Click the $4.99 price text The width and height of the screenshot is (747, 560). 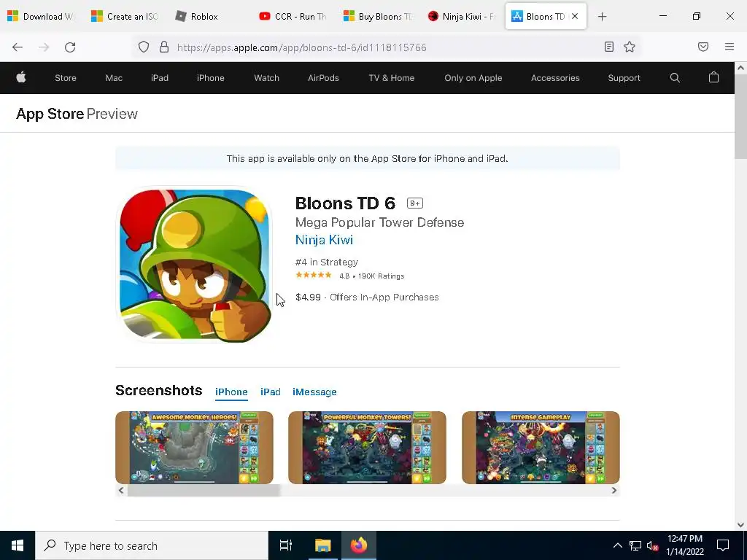click(x=308, y=297)
